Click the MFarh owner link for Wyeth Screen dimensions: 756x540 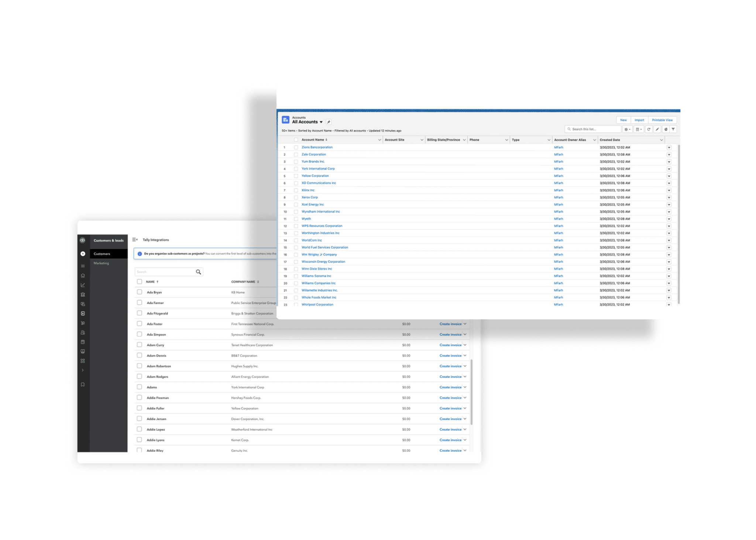coord(558,219)
